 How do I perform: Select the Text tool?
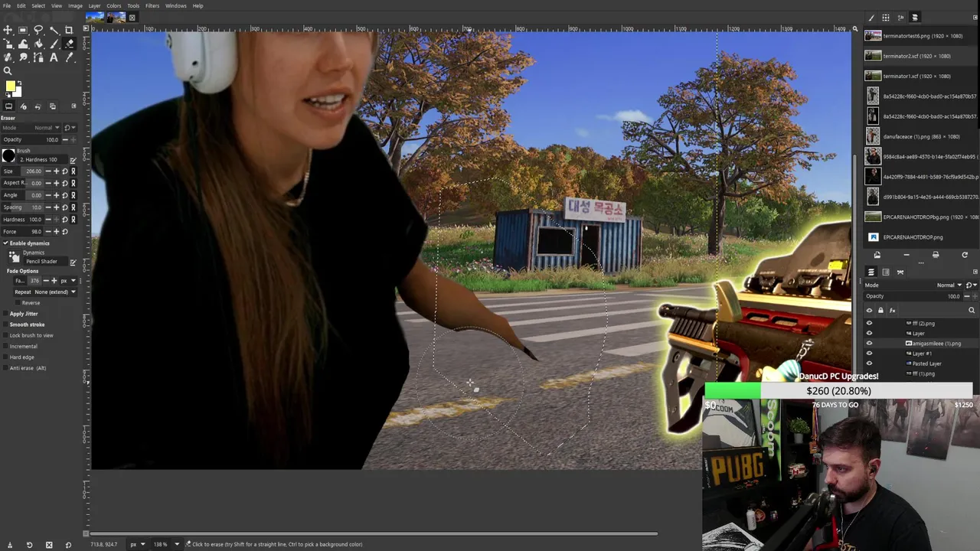(54, 57)
